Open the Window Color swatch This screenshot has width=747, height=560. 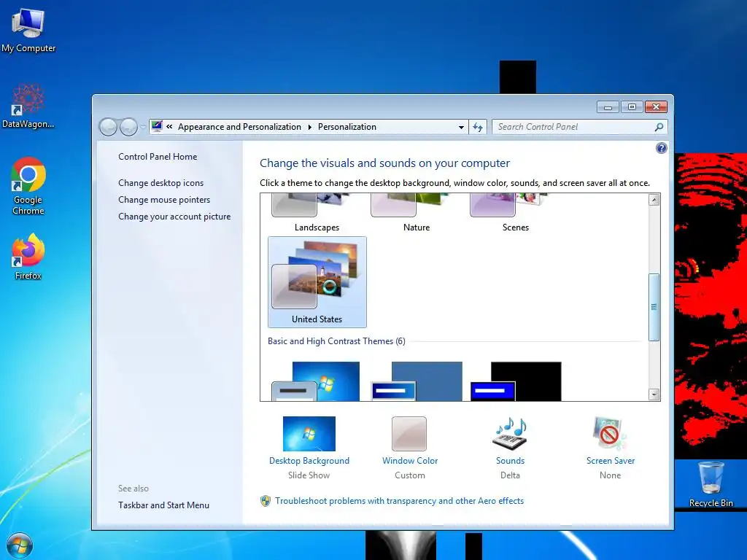409,434
